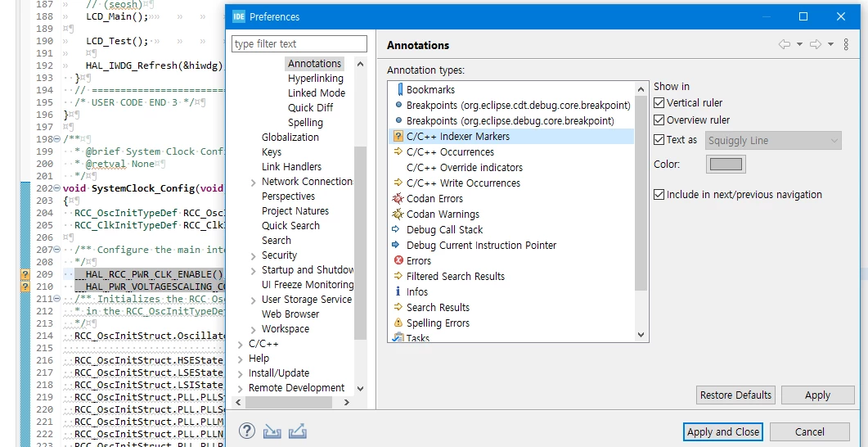Expand the Remote Development node
Image resolution: width=868 pixels, height=447 pixels.
tap(241, 389)
